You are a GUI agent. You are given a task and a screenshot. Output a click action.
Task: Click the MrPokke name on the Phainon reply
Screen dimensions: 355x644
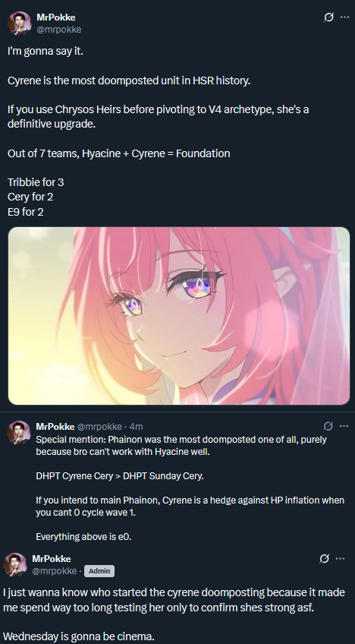pos(55,426)
